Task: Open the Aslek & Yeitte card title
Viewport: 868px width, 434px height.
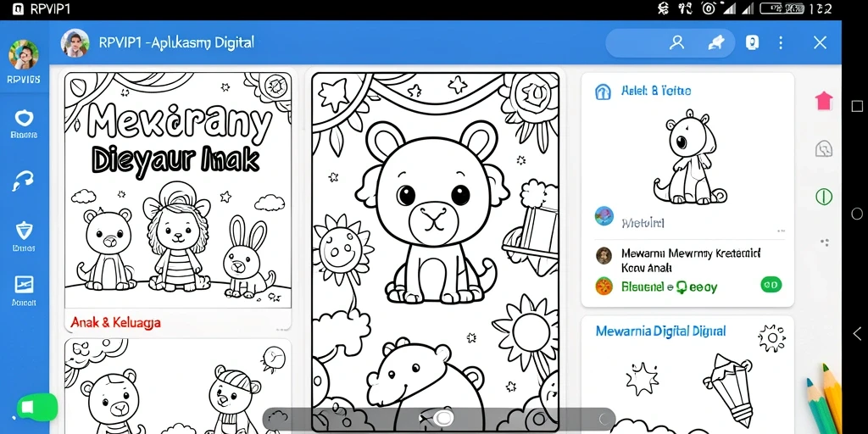Action: pos(655,91)
